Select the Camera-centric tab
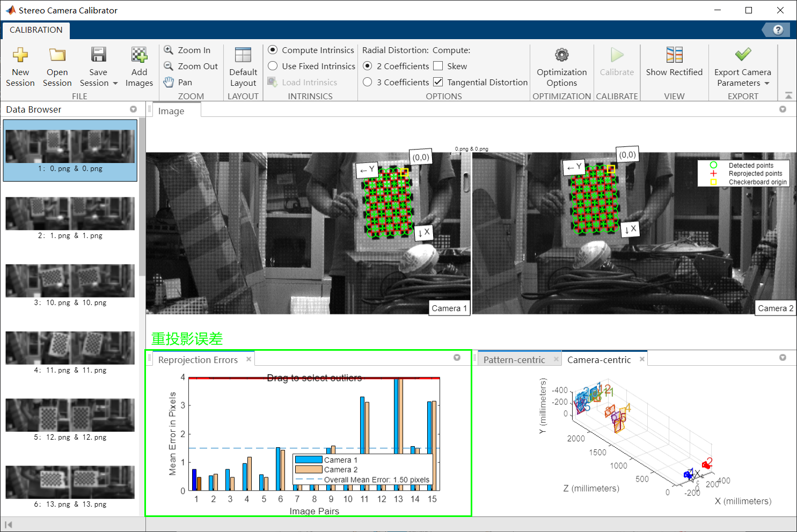 click(599, 360)
